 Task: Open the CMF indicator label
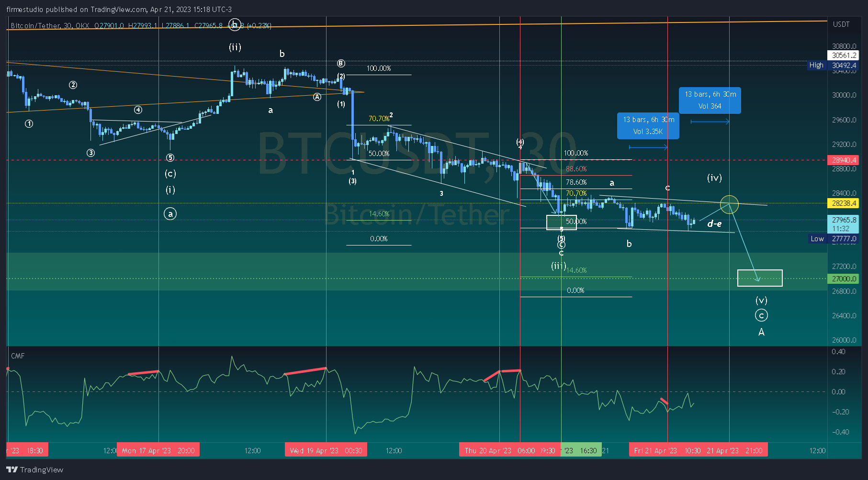(x=18, y=356)
